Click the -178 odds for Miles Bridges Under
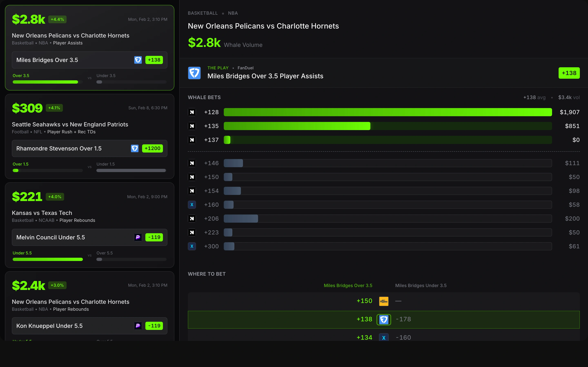This screenshot has width=588, height=367. [x=403, y=319]
